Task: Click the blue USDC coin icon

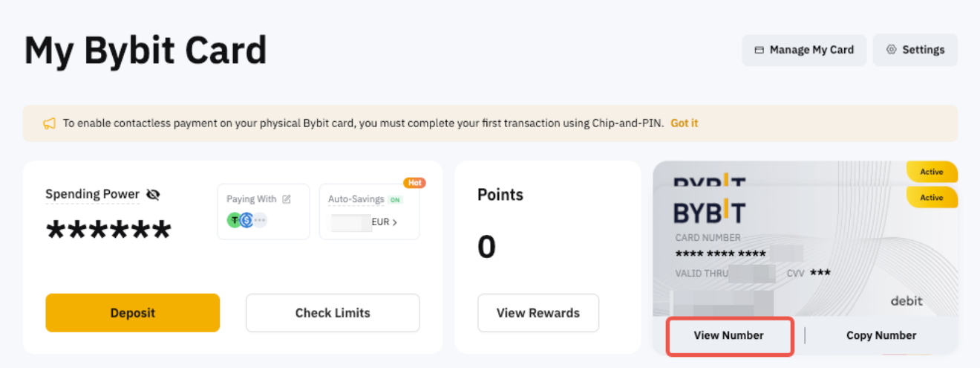Action: [x=247, y=220]
